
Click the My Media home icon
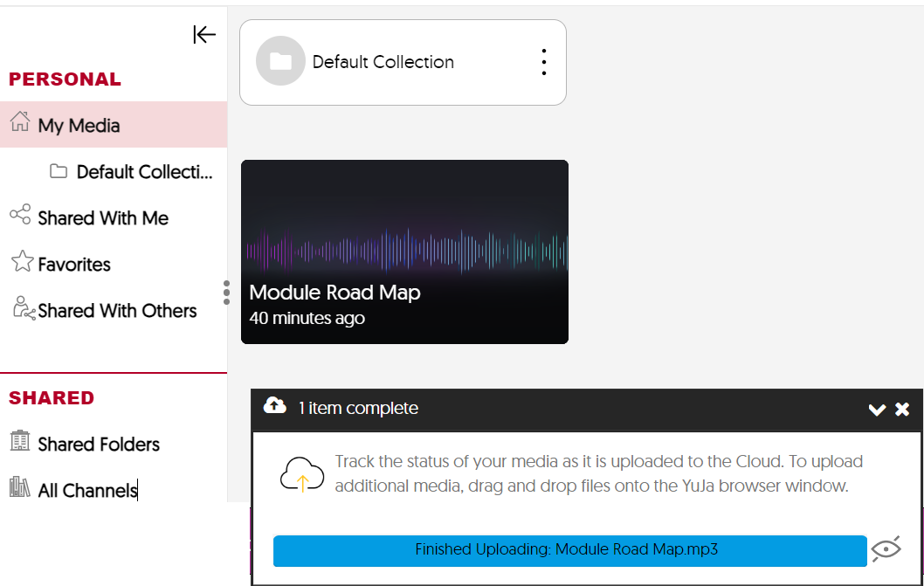coord(20,122)
